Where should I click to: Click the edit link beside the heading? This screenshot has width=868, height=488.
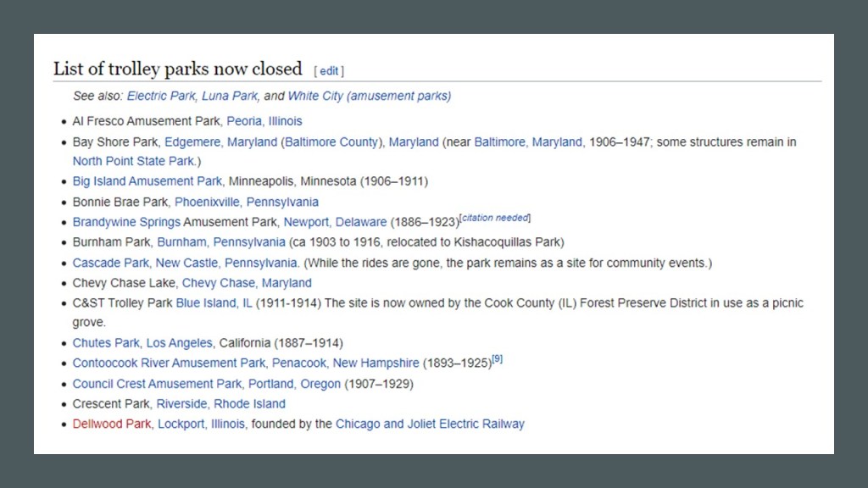[x=329, y=71]
